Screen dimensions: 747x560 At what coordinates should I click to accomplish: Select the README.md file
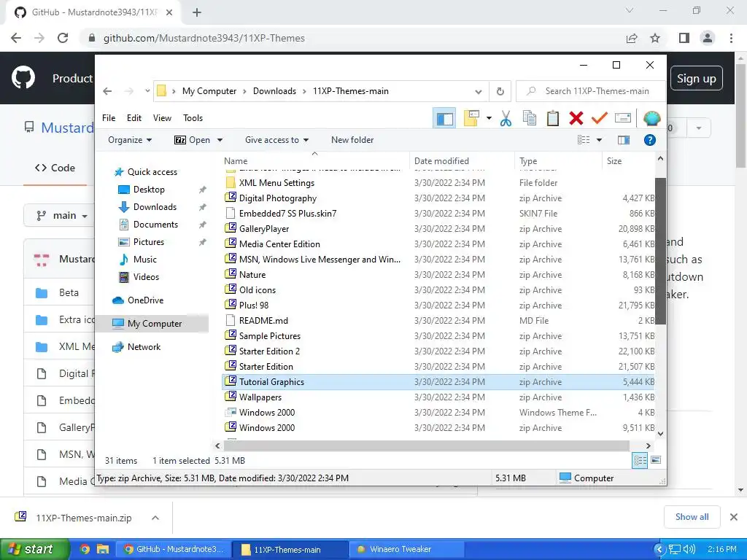point(438,321)
